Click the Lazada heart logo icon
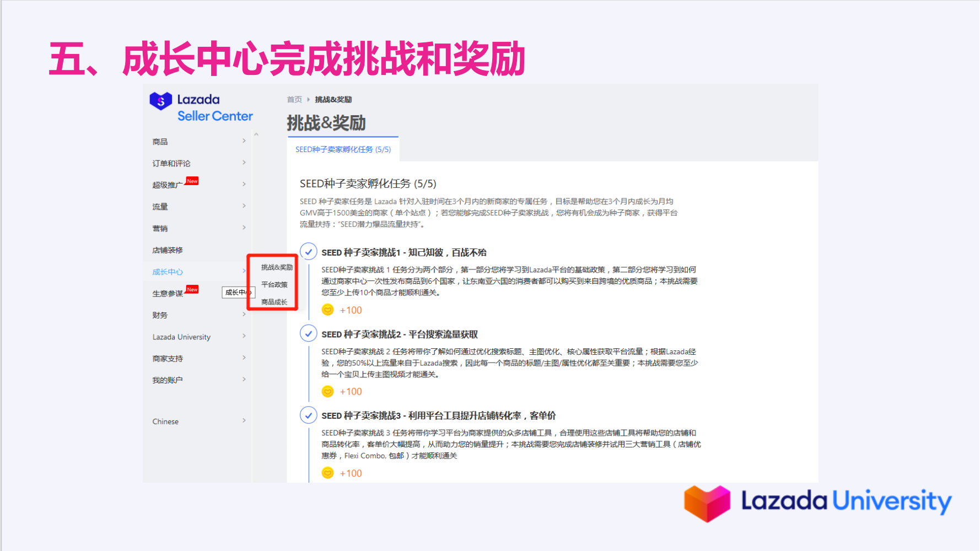 click(x=161, y=101)
